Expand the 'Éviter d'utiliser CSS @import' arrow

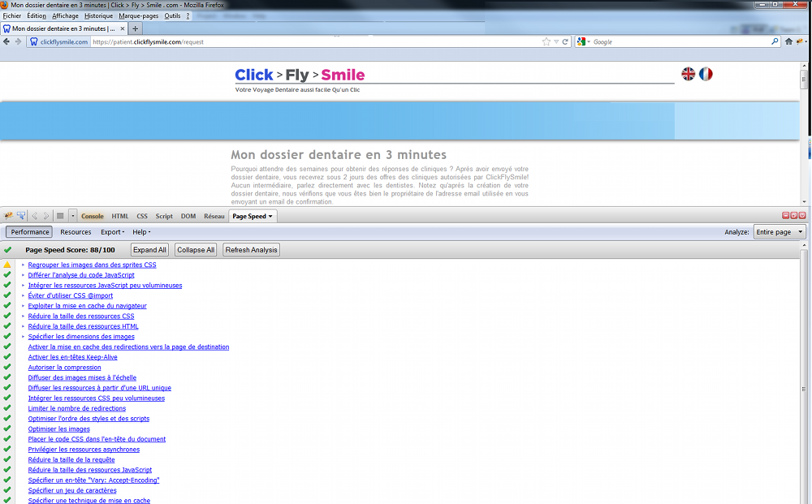pos(23,295)
